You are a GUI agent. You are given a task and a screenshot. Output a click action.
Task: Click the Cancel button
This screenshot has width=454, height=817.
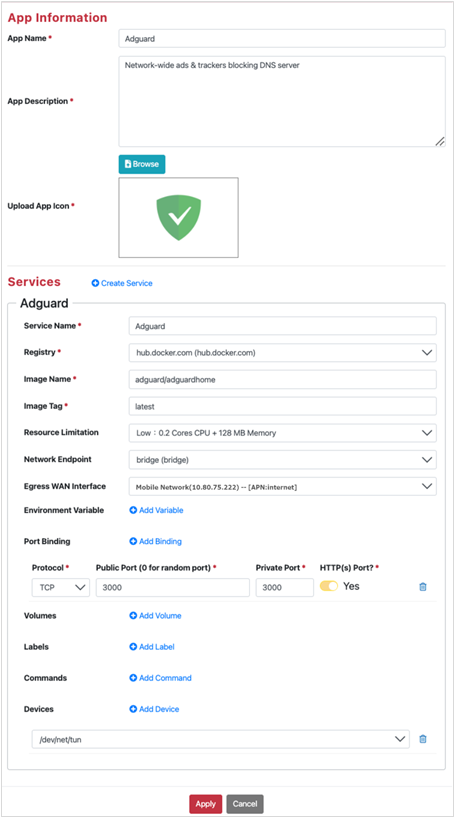245,804
